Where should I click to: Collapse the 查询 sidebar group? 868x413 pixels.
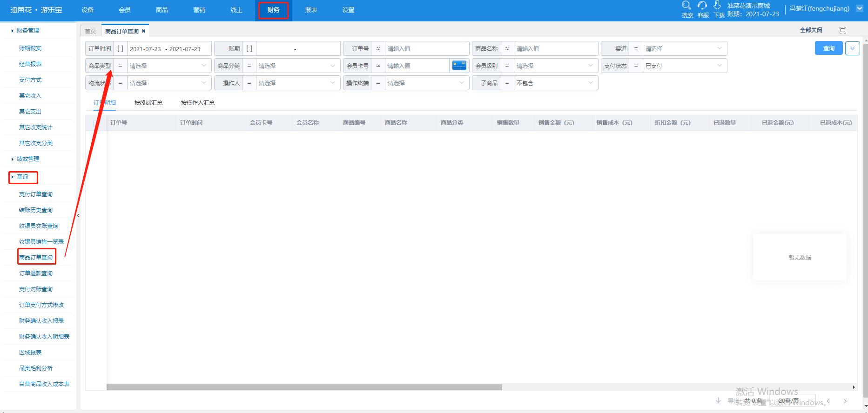[x=22, y=177]
